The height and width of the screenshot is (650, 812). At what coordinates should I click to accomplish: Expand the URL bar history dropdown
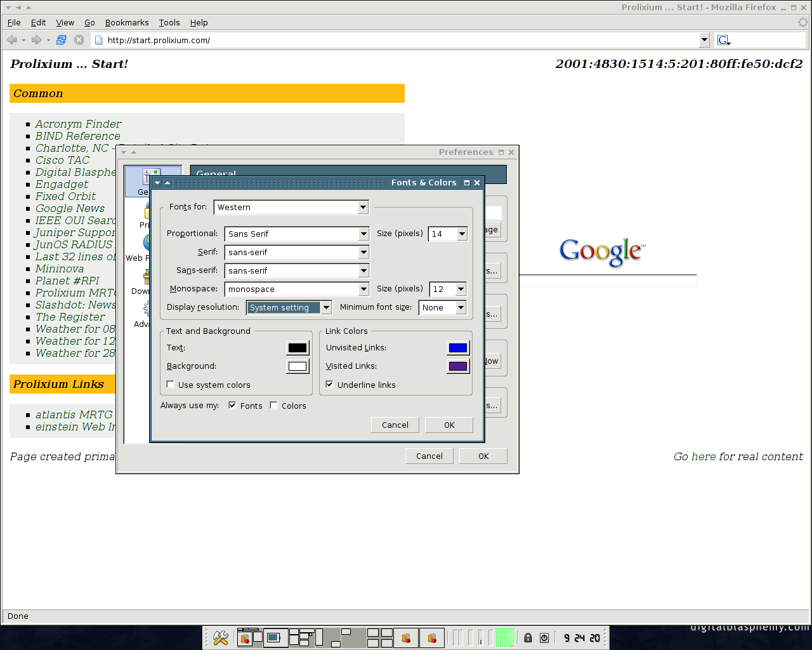pyautogui.click(x=704, y=40)
